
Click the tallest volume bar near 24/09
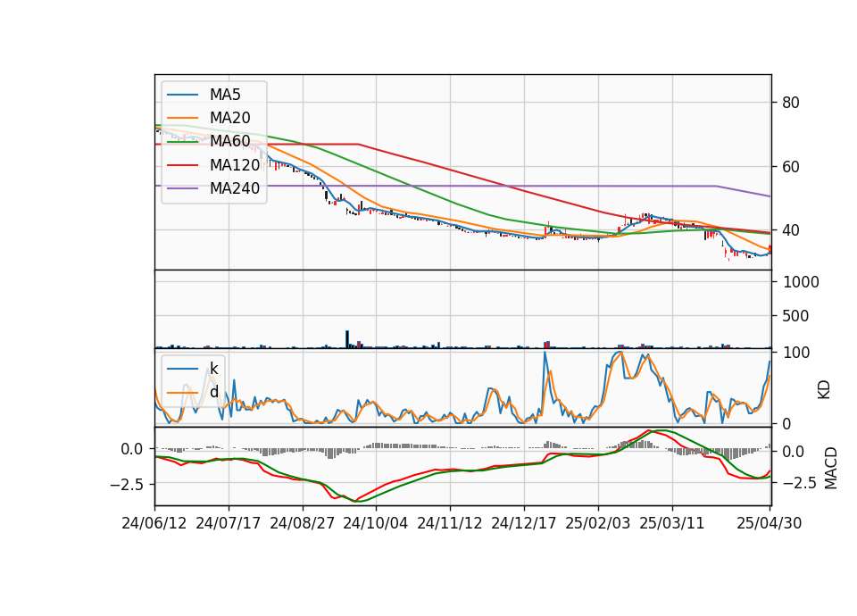coord(347,339)
